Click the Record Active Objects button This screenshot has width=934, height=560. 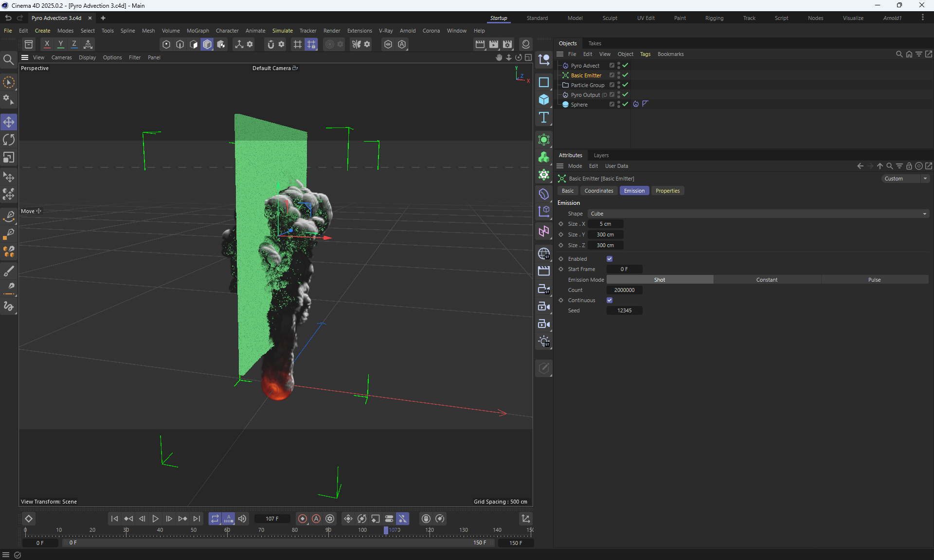(x=303, y=519)
